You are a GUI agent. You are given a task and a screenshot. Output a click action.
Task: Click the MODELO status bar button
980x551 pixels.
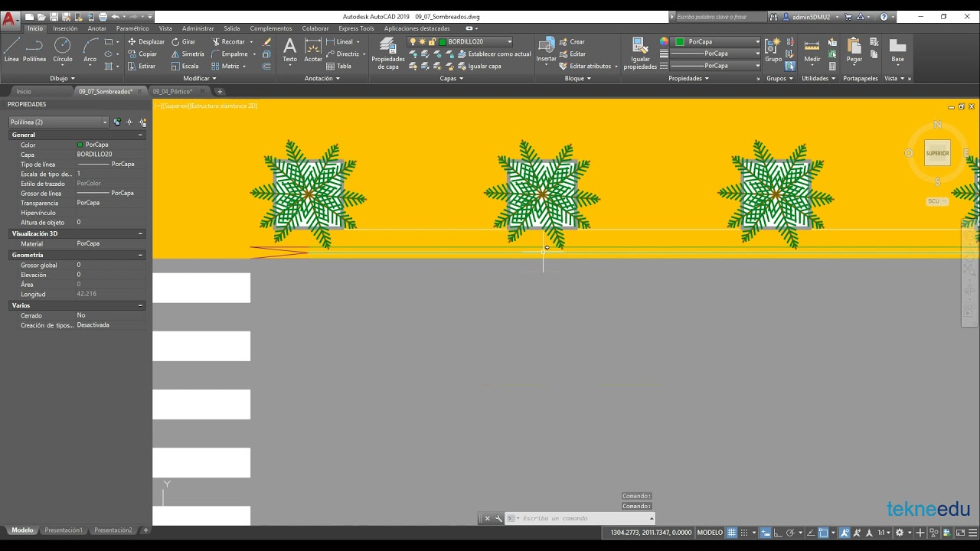(710, 533)
